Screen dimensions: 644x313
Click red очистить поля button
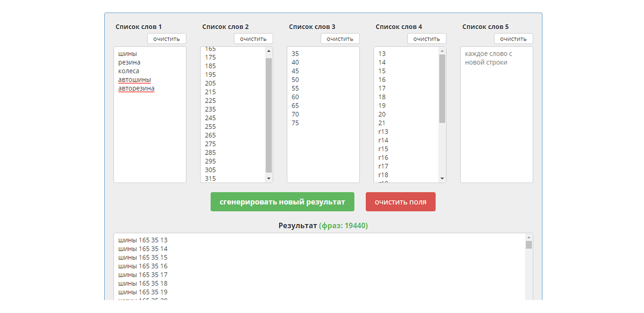(400, 202)
